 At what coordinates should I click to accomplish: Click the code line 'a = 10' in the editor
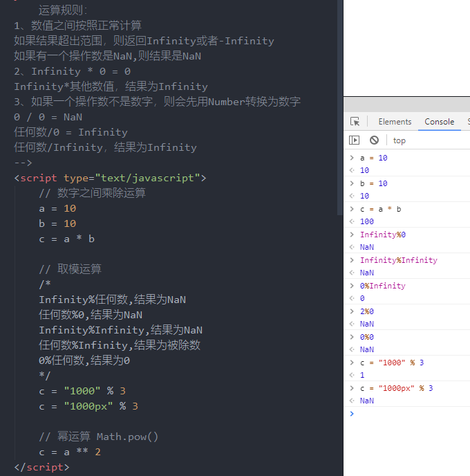[57, 208]
